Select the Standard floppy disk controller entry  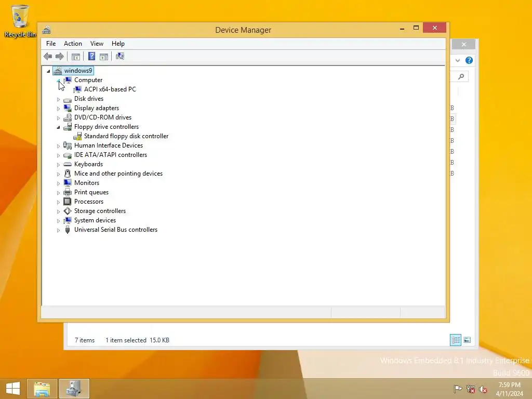pos(126,136)
